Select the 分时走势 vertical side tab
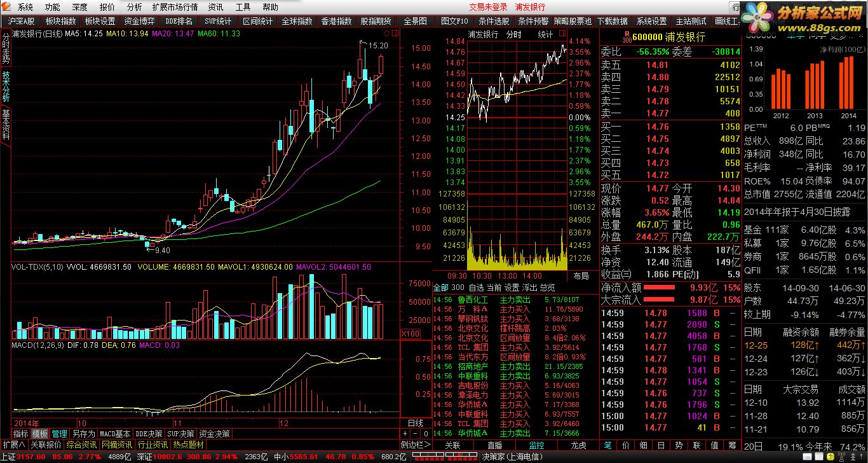Viewport: 868px width, 463px height. click(6, 49)
